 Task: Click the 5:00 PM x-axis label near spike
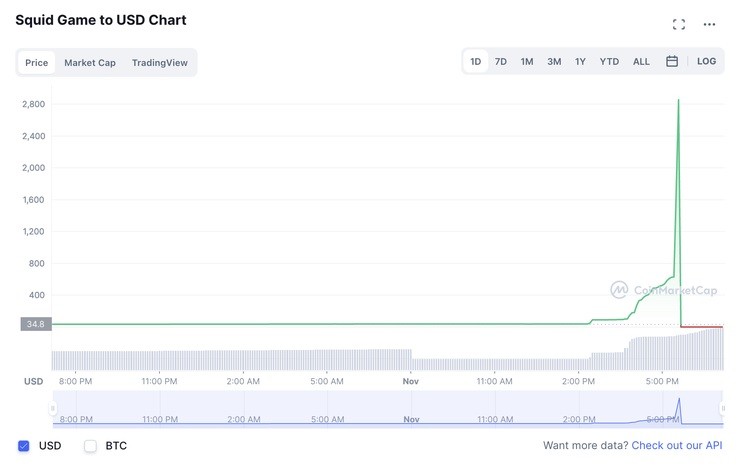click(662, 381)
